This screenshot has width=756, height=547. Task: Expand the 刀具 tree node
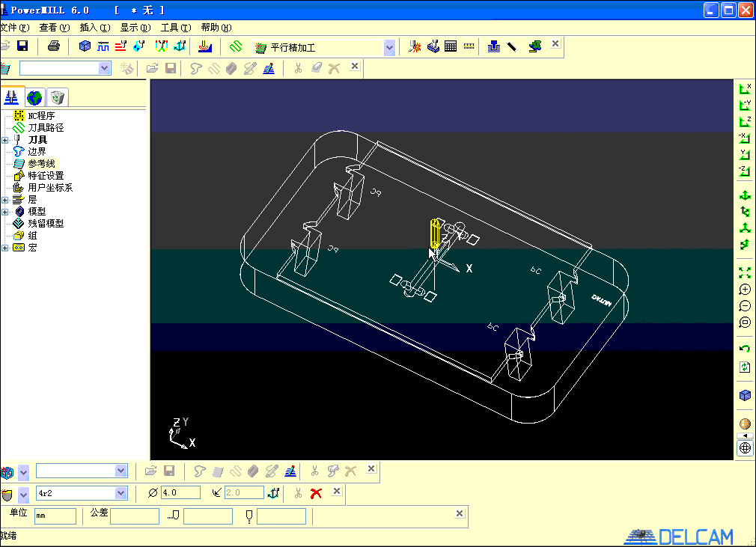pyautogui.click(x=4, y=140)
